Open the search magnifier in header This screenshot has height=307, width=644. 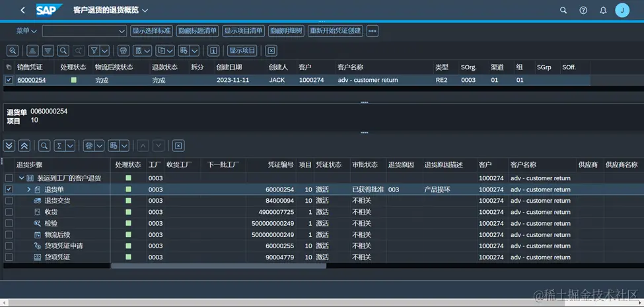click(x=563, y=11)
